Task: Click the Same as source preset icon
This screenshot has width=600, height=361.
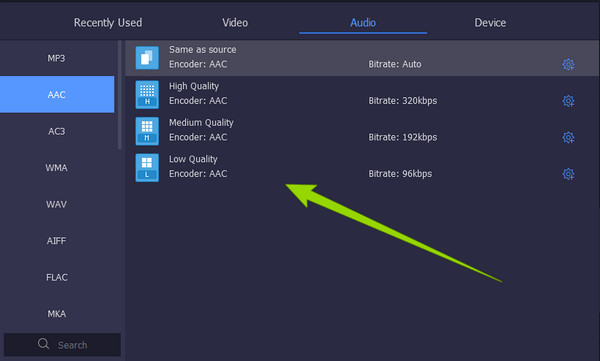Action: coord(147,58)
